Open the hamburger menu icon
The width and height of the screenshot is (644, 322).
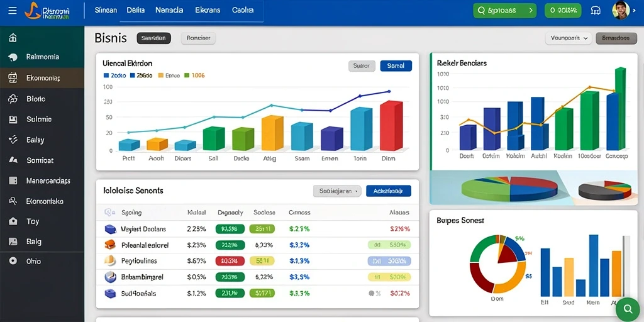[x=13, y=11]
